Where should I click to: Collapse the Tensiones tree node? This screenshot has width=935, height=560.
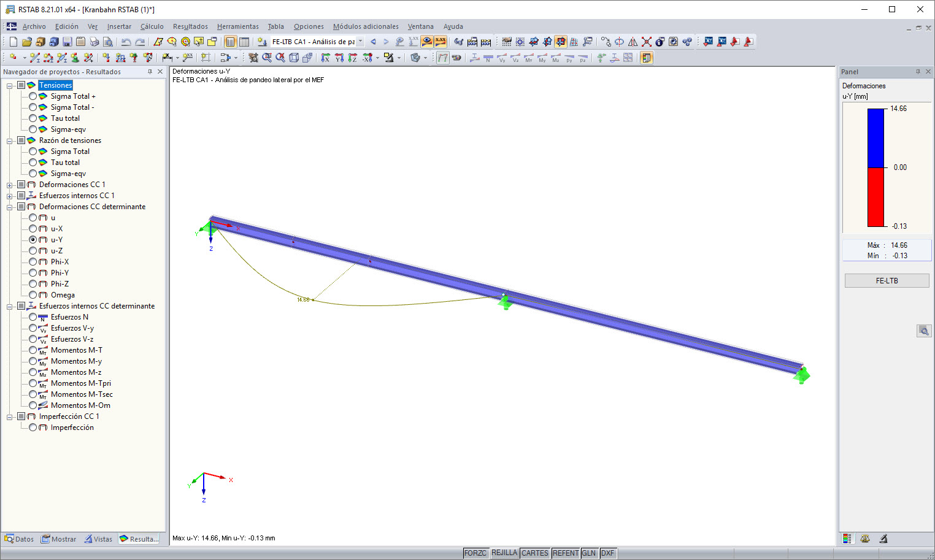10,86
